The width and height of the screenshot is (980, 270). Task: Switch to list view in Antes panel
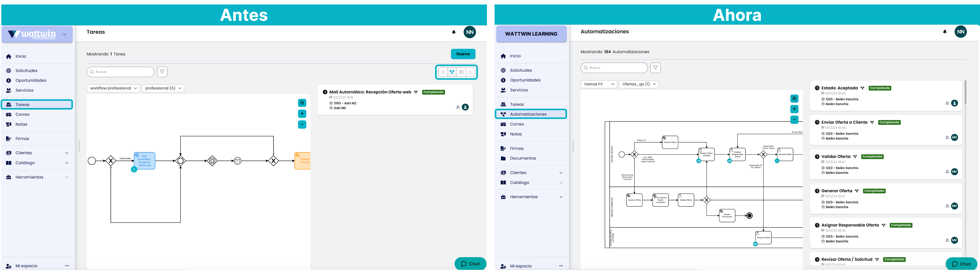coord(443,72)
